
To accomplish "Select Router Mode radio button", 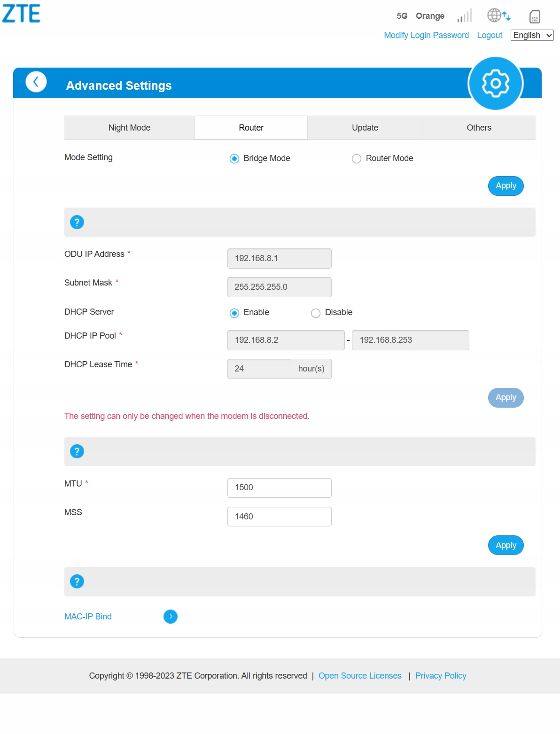I will [x=357, y=159].
